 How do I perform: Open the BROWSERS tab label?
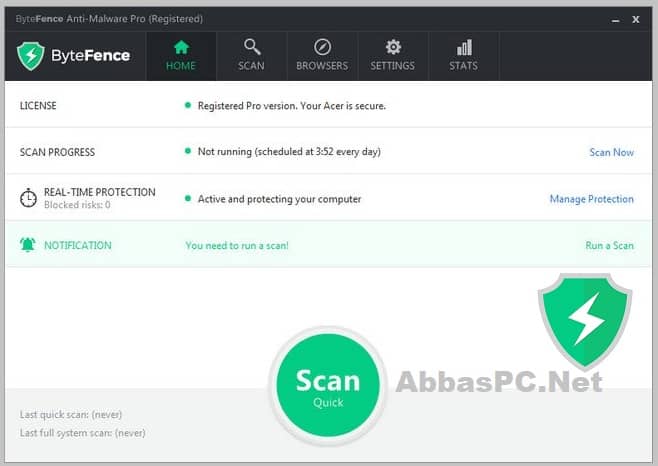tap(322, 66)
